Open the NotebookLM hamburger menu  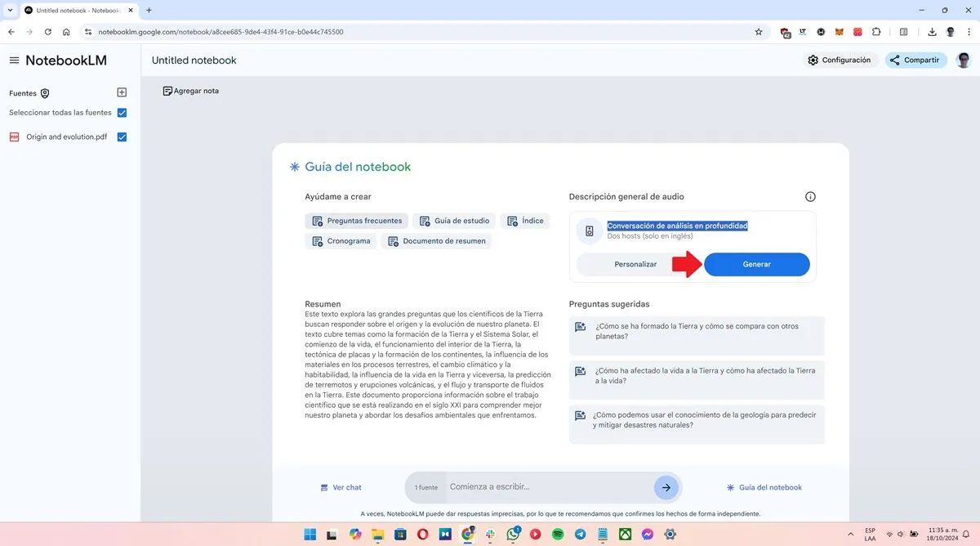click(14, 60)
